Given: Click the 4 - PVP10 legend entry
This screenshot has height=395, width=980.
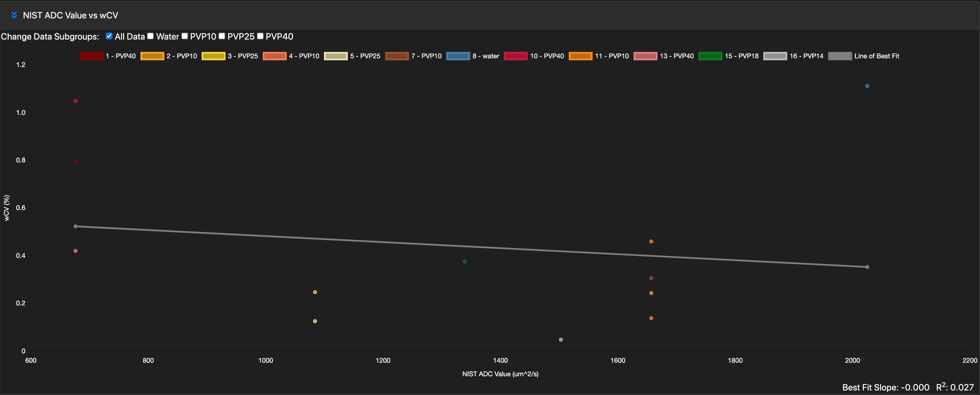Looking at the screenshot, I should [274, 56].
